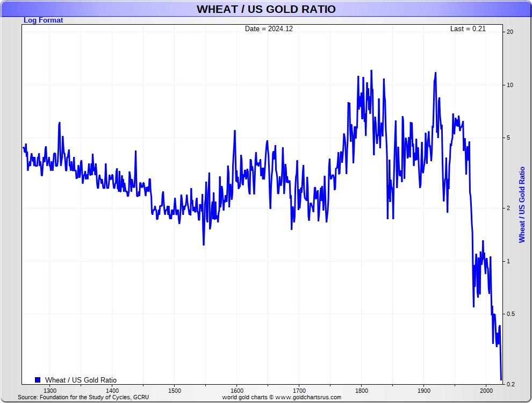532x403 pixels.
Task: Click the "WHEAT / US GOLD RATIO" chart title
Action: 266,9
